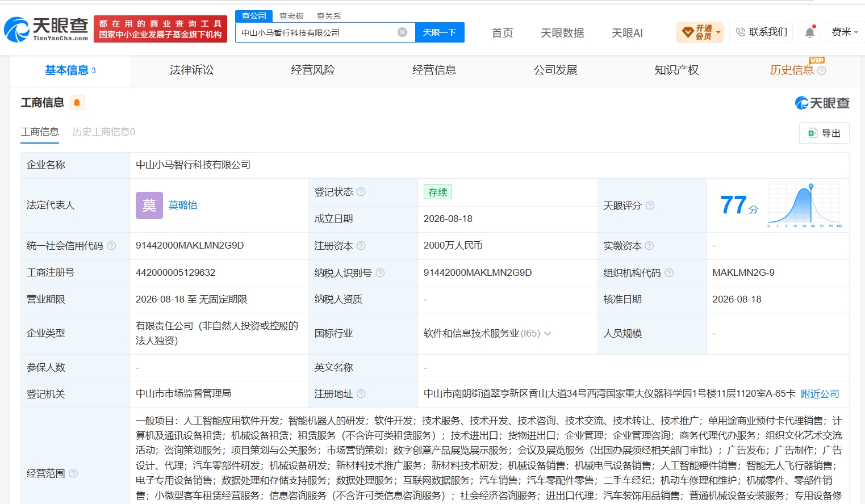Image resolution: width=865 pixels, height=504 pixels.
Task: Click organization code MAKLMN2G-9
Action: 743,273
